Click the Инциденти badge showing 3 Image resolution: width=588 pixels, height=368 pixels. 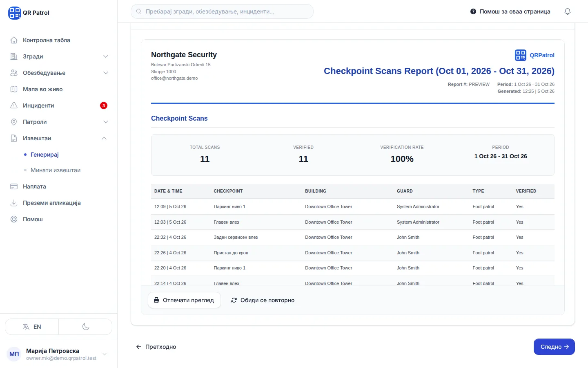coord(104,105)
